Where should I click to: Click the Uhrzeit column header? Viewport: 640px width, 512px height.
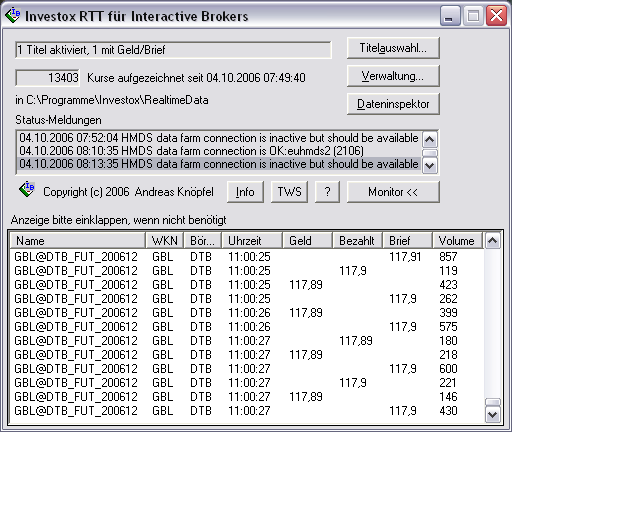(253, 241)
